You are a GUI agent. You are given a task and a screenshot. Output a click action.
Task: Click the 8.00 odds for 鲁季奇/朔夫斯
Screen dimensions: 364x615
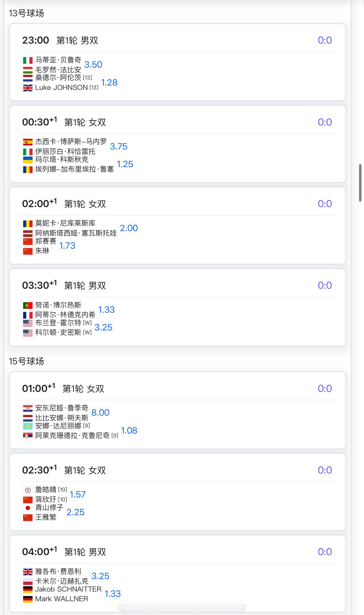[x=100, y=413]
